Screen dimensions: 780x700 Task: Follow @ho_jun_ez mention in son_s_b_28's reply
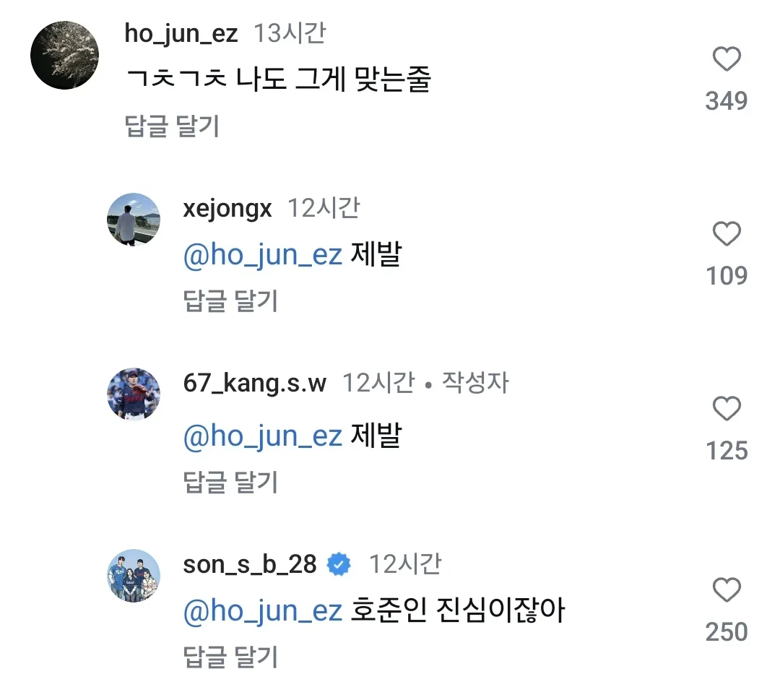[263, 611]
